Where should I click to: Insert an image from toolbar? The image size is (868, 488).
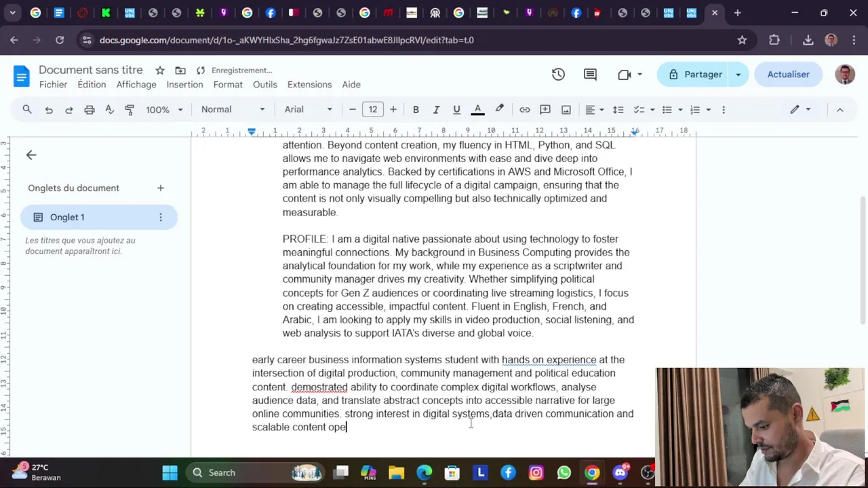click(566, 109)
